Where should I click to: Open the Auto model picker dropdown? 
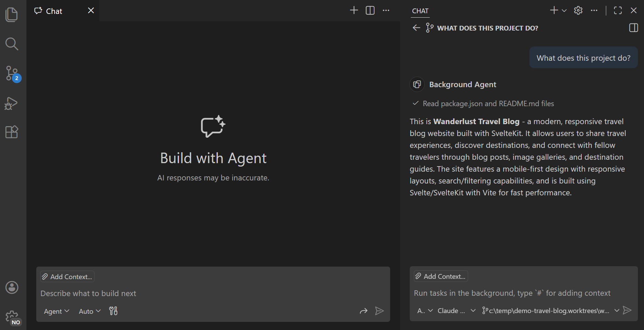click(x=89, y=311)
